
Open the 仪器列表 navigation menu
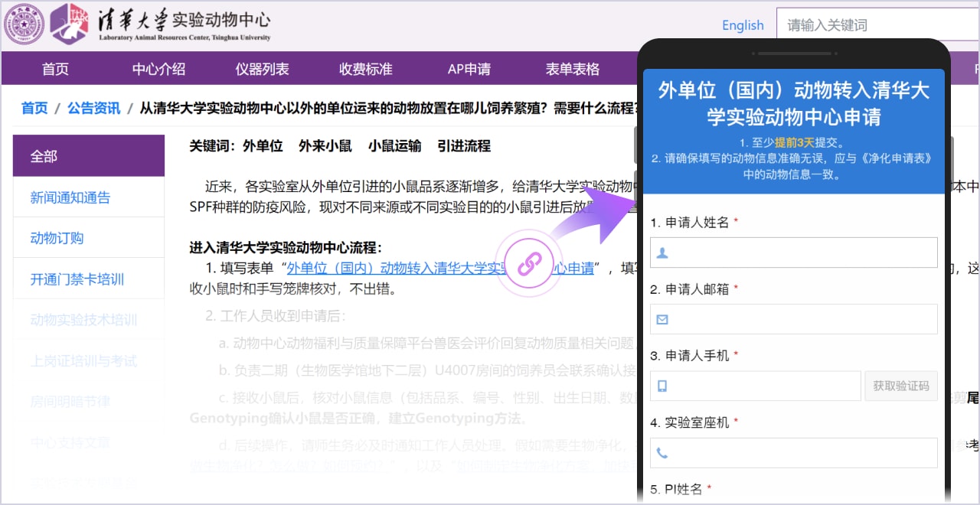262,69
